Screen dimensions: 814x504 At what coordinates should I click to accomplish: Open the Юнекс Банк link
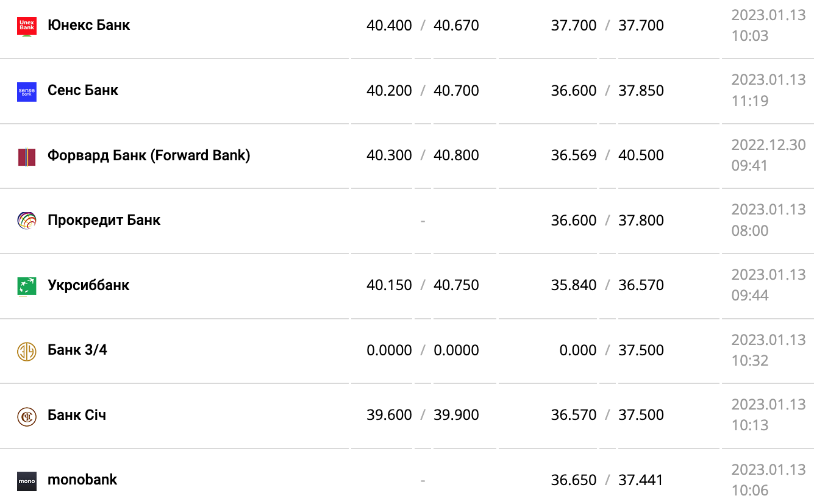[89, 25]
